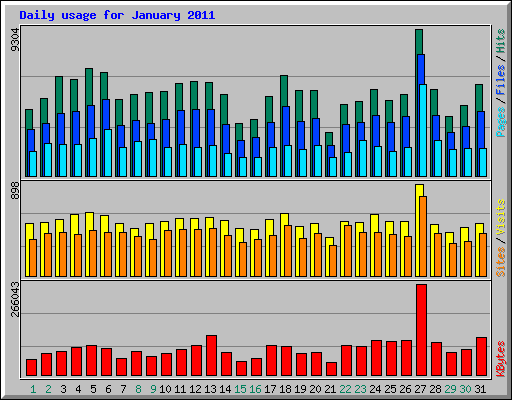This screenshot has width=512, height=400.
Task: Click the red KBytes bar for day 13
Action: coord(211,356)
